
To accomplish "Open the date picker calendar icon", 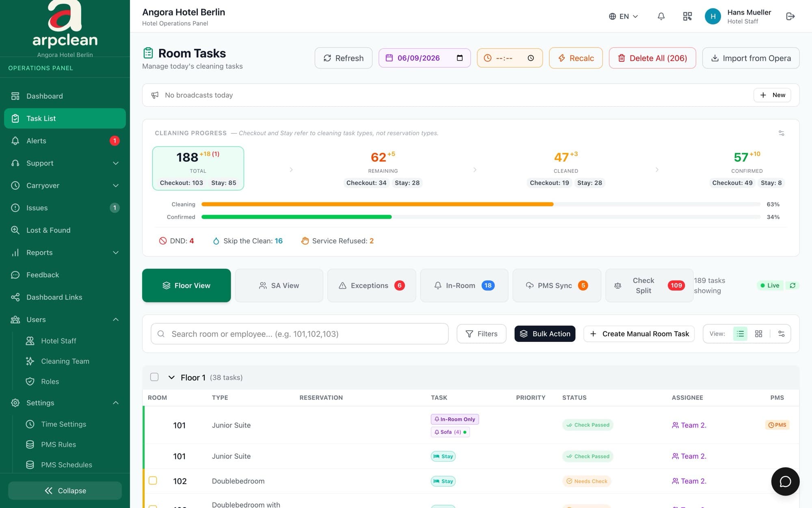I will click(x=460, y=58).
